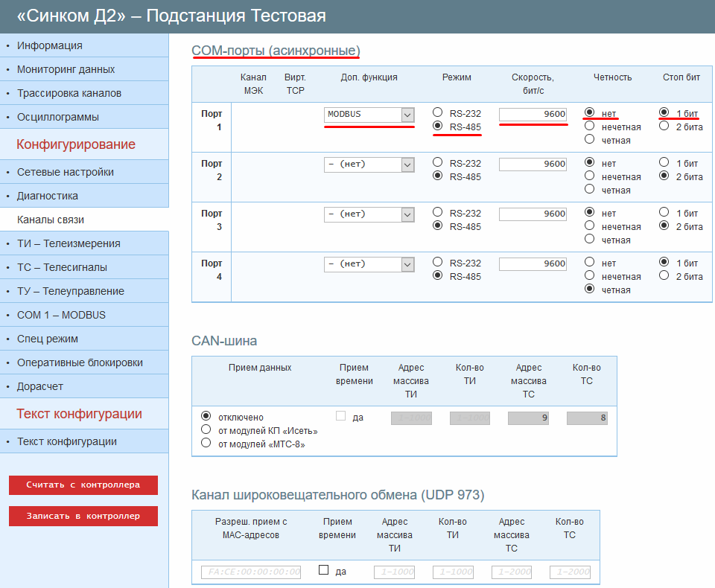Go to Сетевые настройки section
715x588 pixels.
(x=66, y=172)
